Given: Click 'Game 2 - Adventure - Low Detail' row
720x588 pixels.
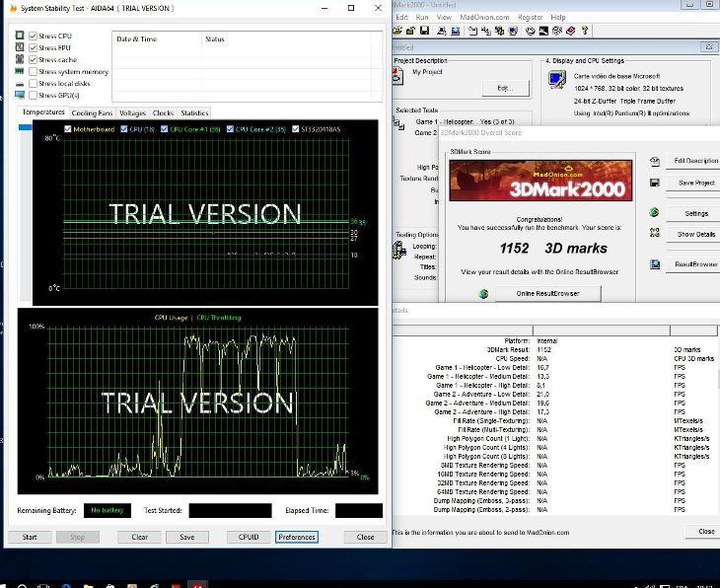Looking at the screenshot, I should coord(555,395).
